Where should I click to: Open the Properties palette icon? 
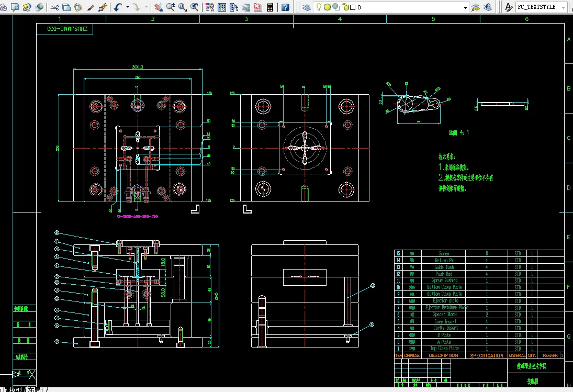(x=210, y=7)
